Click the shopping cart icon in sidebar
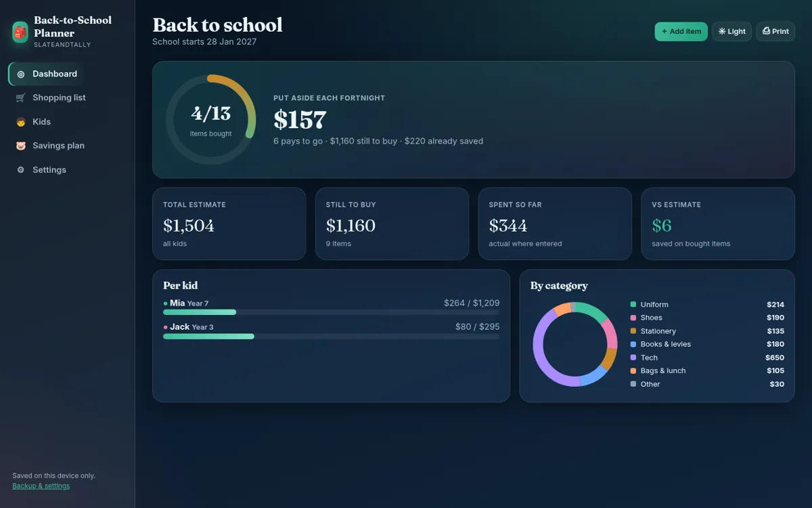Screen dimensions: 812x508 20,98
